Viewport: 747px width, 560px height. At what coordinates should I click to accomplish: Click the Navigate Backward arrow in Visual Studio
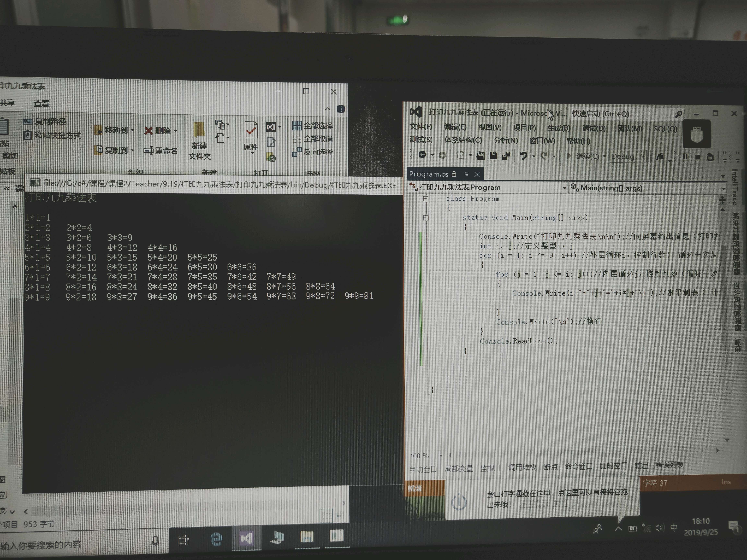click(422, 155)
